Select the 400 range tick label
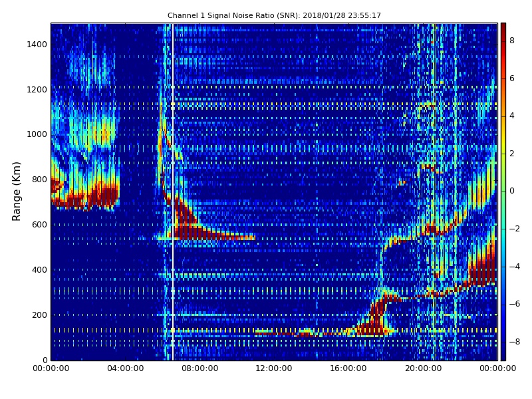Screen dimensions: 532x399 coord(39,270)
